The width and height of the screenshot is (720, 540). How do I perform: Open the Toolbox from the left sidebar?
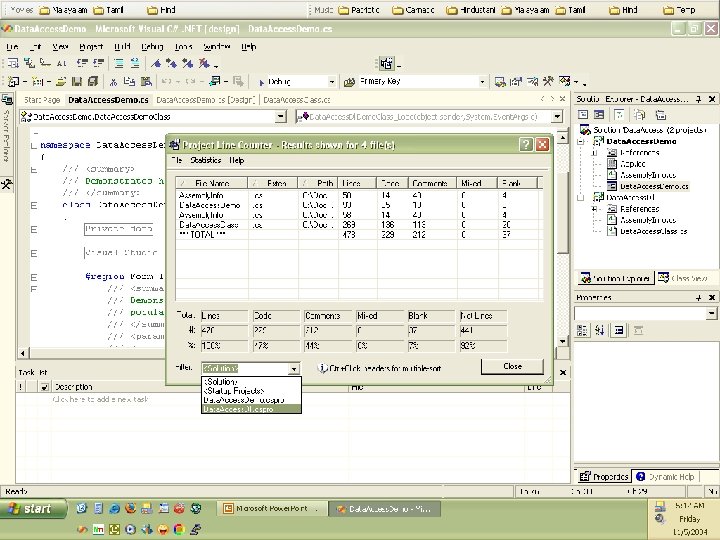pyautogui.click(x=6, y=185)
